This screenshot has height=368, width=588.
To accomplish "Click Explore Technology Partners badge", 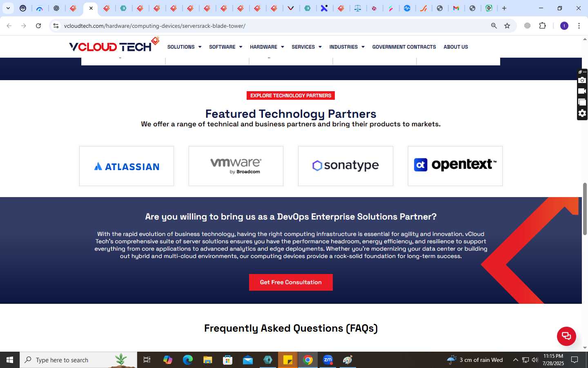I will pos(291,96).
